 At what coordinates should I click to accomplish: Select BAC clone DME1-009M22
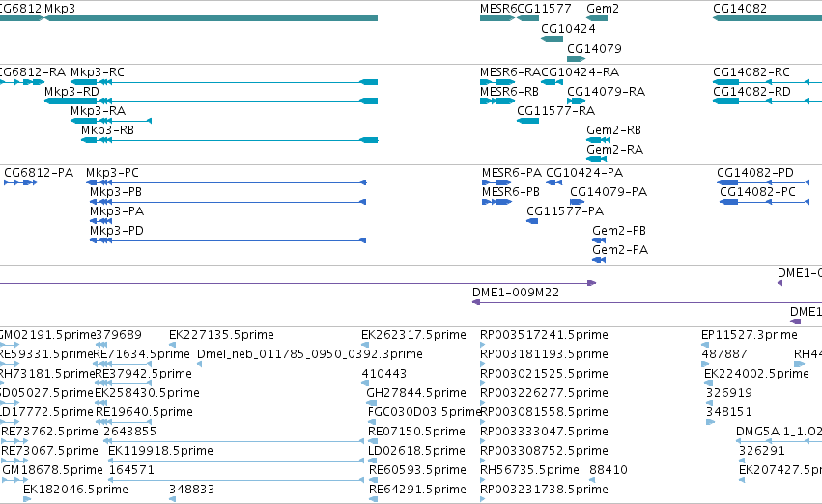pyautogui.click(x=647, y=302)
